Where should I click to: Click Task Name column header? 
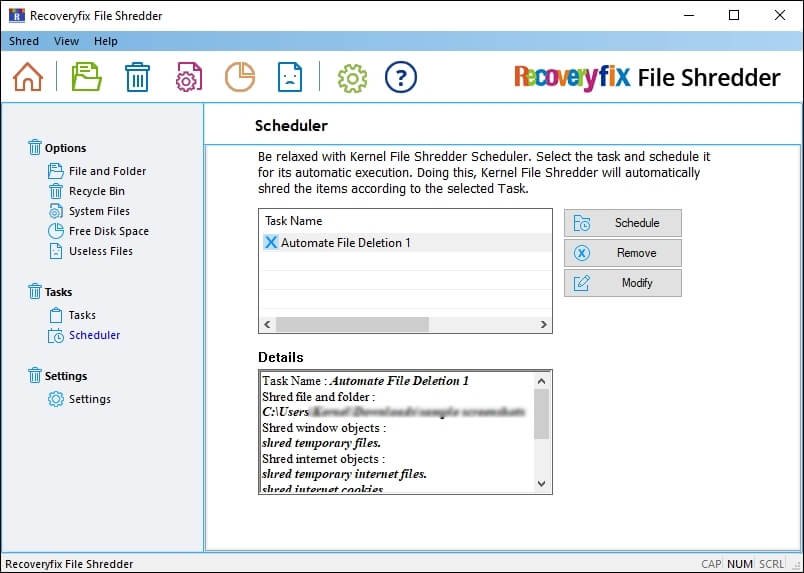tap(293, 221)
